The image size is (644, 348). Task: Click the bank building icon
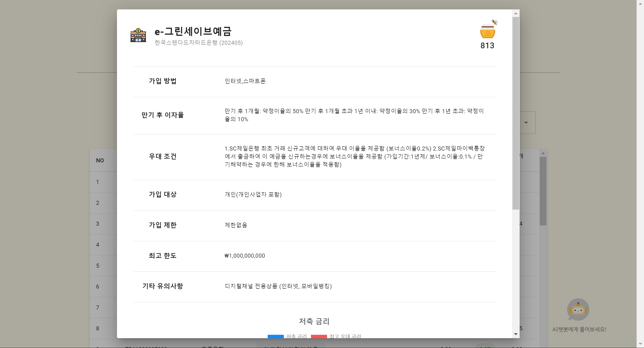(x=138, y=35)
